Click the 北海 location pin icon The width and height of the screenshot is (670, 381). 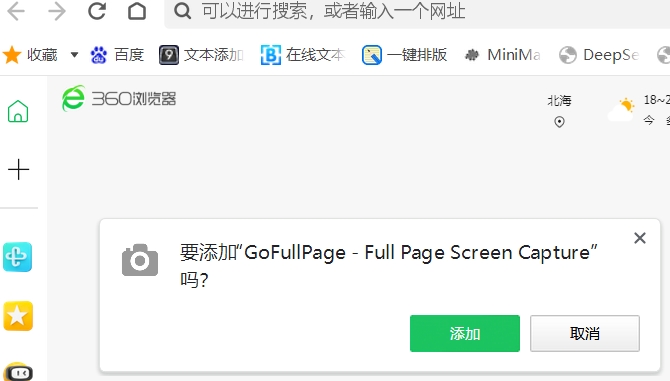[559, 122]
